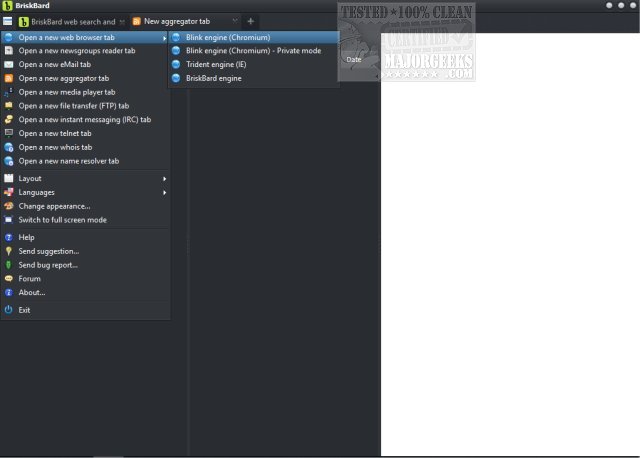This screenshot has width=640, height=458.
Task: Choose Blink engine (Chromium) - Private mode
Action: click(254, 51)
